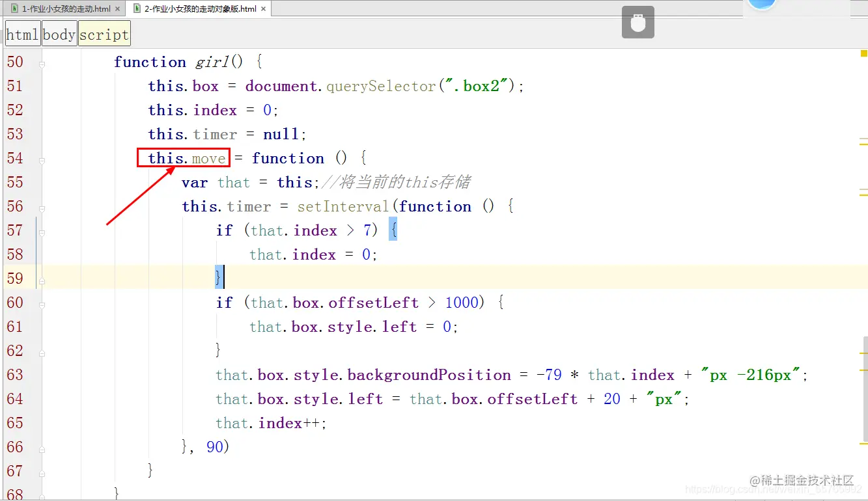Click line number 63 in the gutter
868x501 pixels.
(x=15, y=375)
